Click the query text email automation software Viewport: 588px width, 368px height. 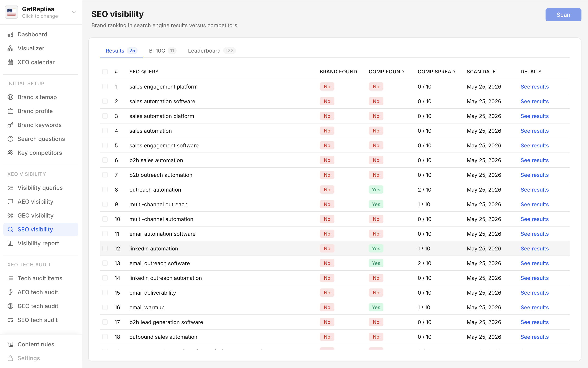pos(162,234)
